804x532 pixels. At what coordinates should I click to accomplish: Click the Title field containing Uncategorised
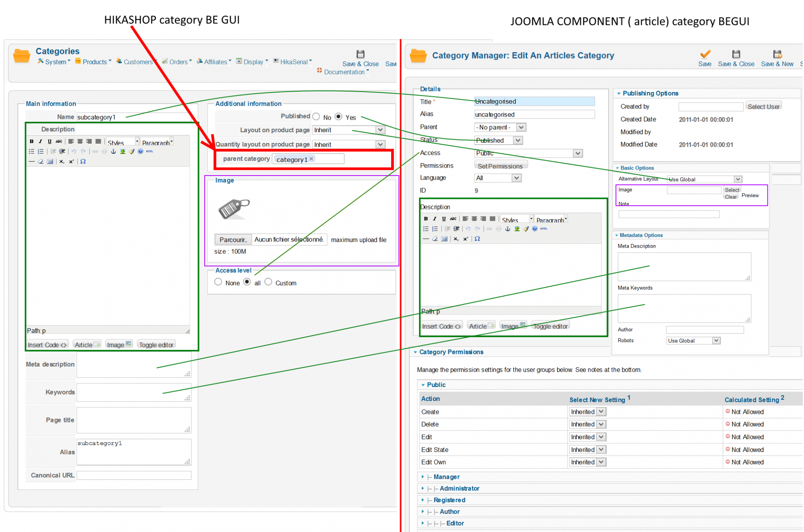coord(534,101)
